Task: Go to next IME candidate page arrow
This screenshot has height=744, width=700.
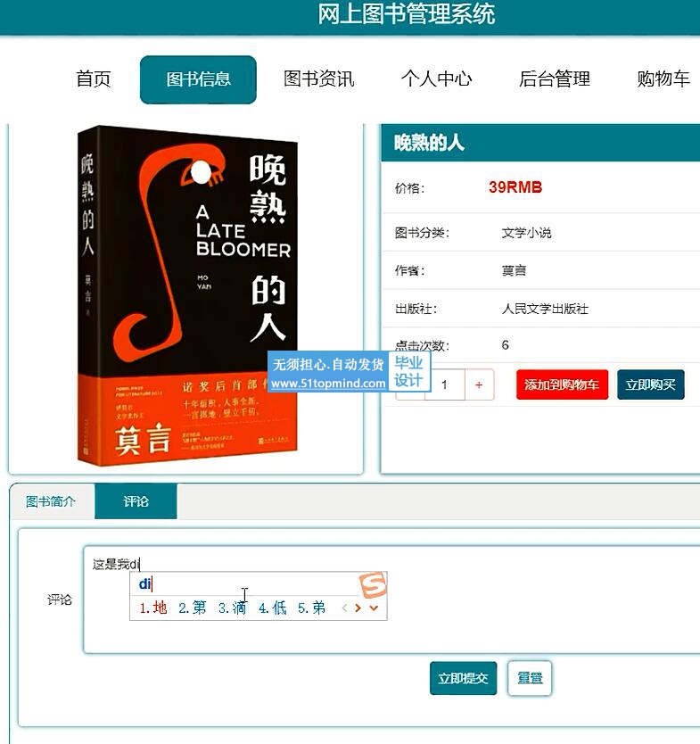Action: pyautogui.click(x=358, y=608)
